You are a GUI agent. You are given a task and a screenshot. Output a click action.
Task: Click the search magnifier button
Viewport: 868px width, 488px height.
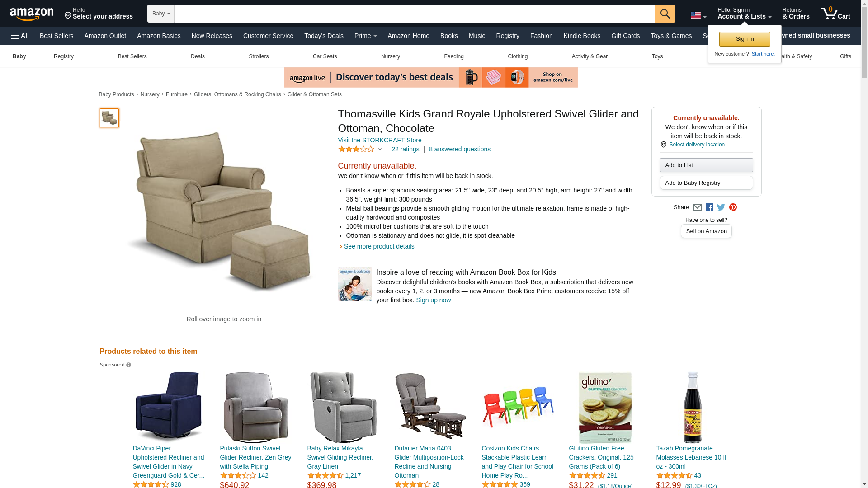click(x=665, y=14)
